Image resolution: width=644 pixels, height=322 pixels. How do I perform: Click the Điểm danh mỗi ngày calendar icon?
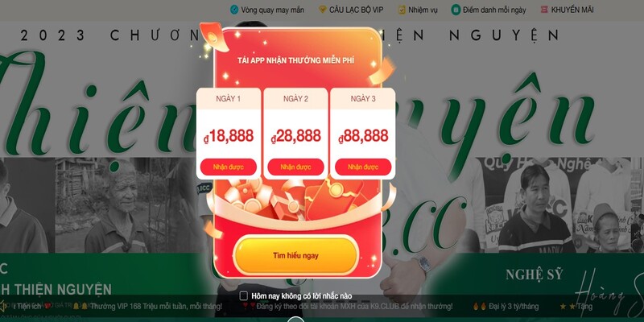pos(455,10)
